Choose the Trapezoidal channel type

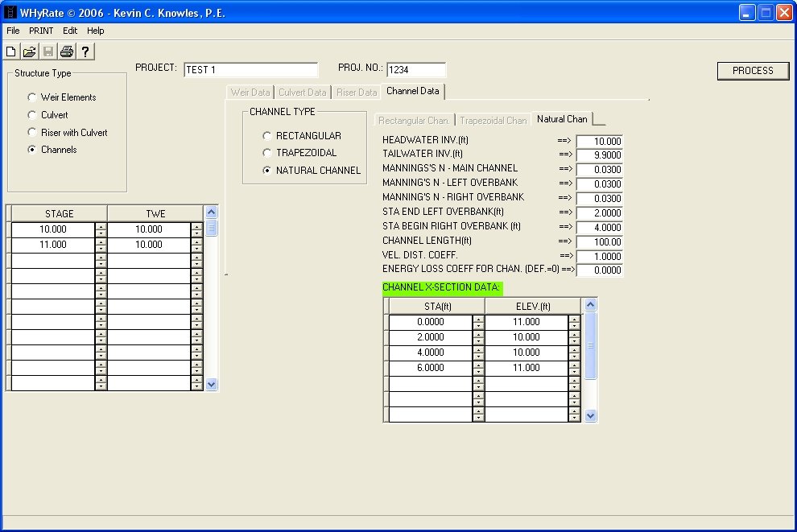click(x=267, y=153)
